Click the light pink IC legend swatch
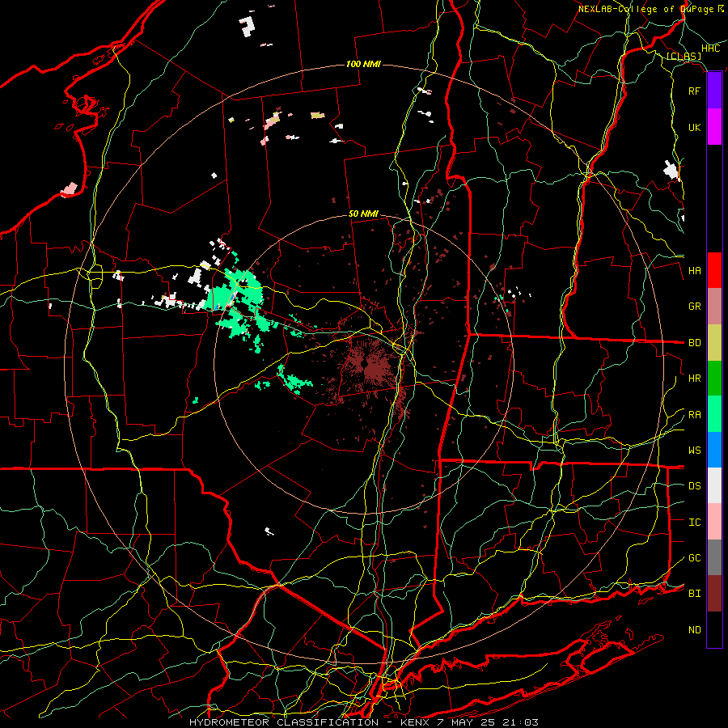 714,522
